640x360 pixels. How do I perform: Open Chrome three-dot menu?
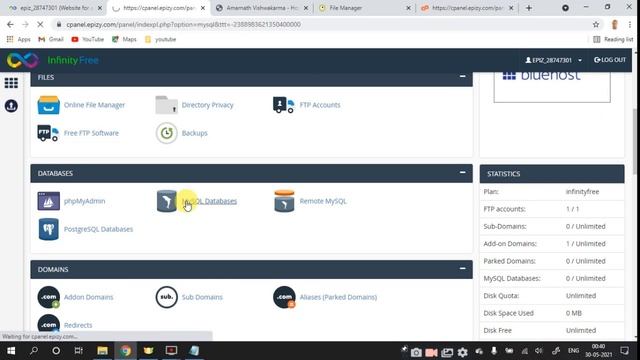(631, 24)
